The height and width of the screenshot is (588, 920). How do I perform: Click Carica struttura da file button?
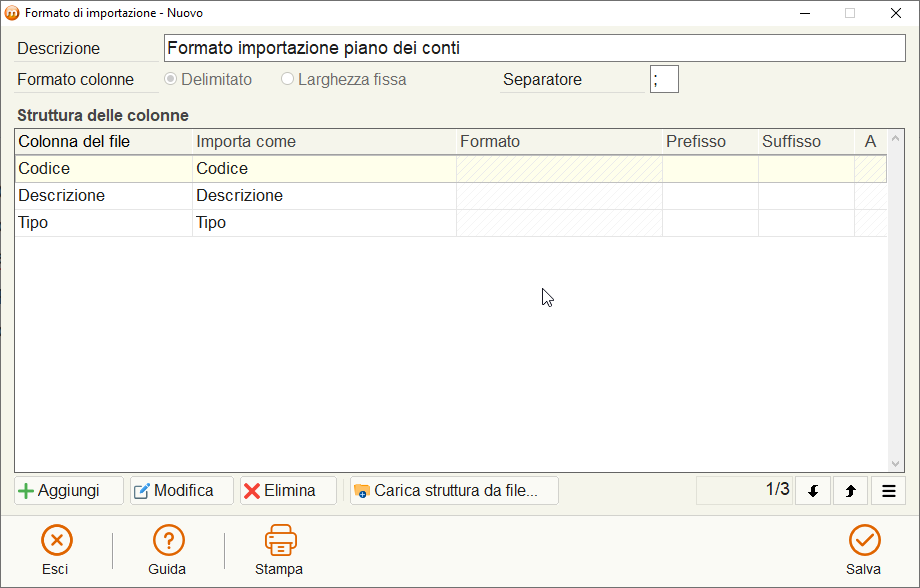pos(454,491)
